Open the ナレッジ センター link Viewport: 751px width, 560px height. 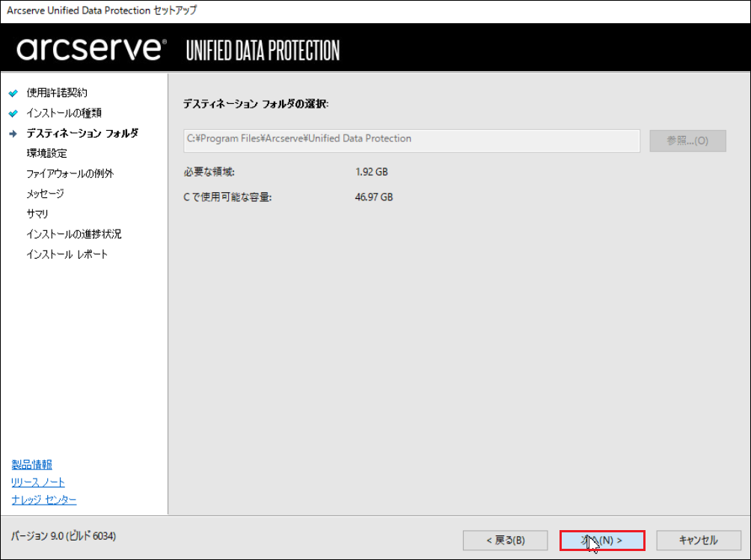click(44, 499)
